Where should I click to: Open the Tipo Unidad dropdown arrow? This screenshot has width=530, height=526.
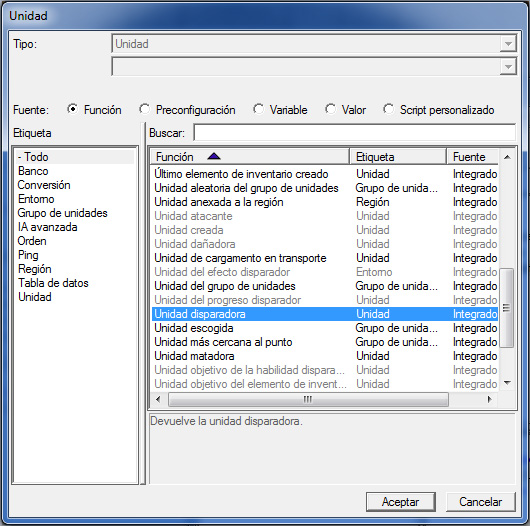click(x=508, y=44)
